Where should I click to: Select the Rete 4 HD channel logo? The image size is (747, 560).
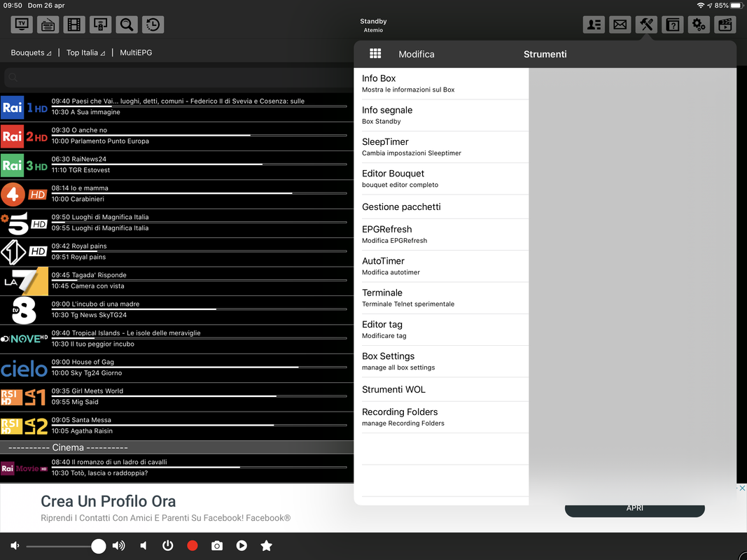pyautogui.click(x=25, y=195)
